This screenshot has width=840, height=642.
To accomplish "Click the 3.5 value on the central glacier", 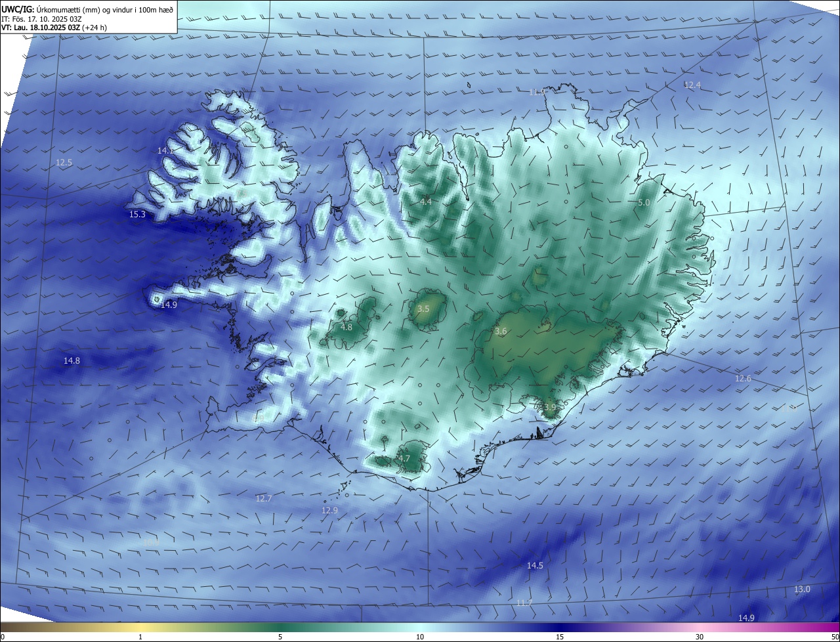I will pyautogui.click(x=423, y=309).
